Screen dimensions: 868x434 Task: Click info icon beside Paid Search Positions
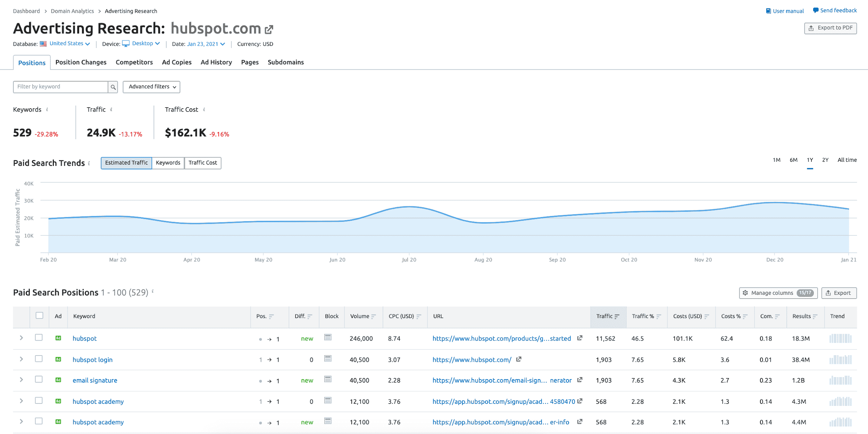[152, 292]
